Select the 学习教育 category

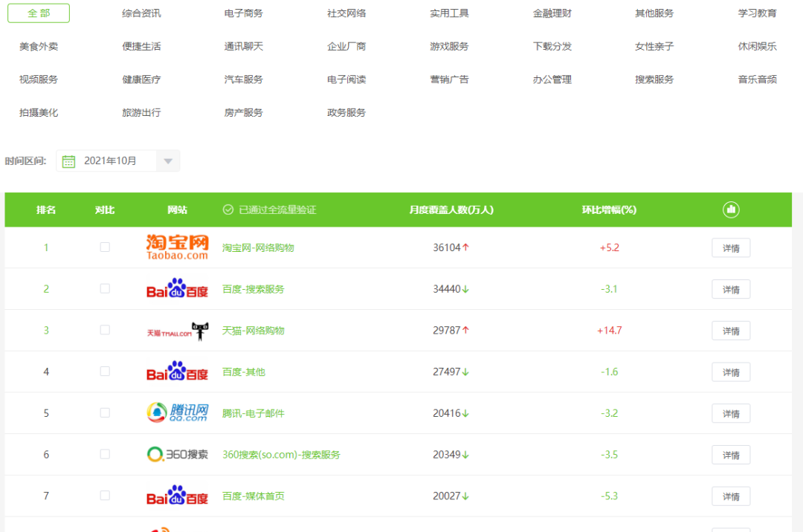758,13
